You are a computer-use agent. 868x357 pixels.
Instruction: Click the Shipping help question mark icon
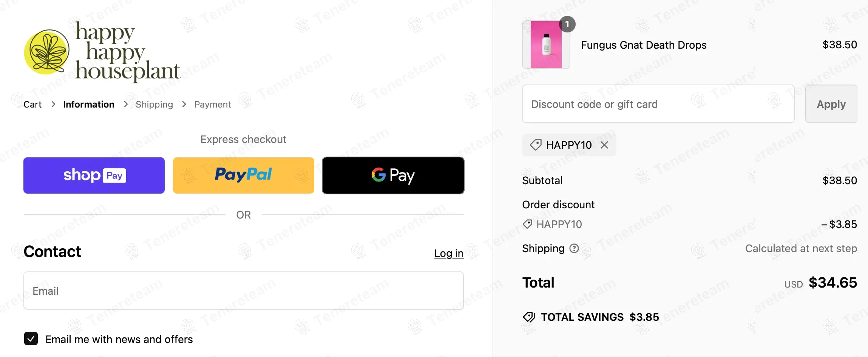pyautogui.click(x=574, y=248)
